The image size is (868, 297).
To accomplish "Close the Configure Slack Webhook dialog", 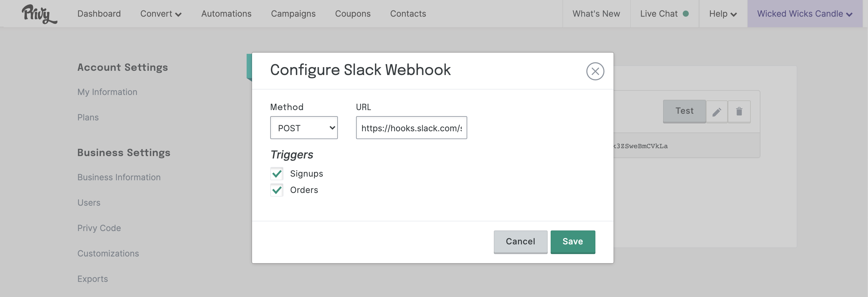I will coord(595,71).
